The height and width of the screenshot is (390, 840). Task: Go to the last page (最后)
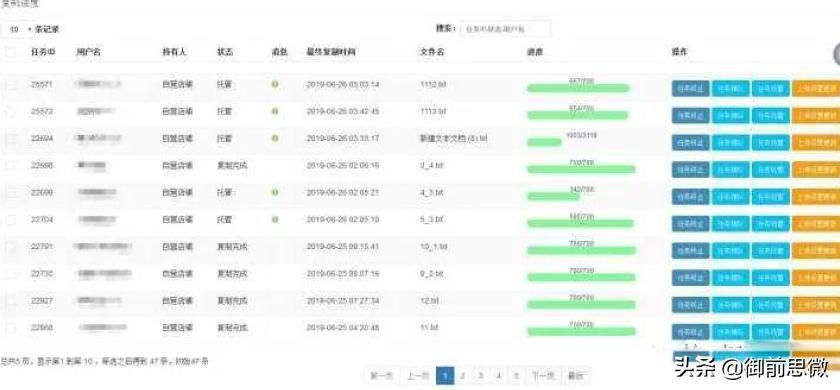click(x=575, y=375)
